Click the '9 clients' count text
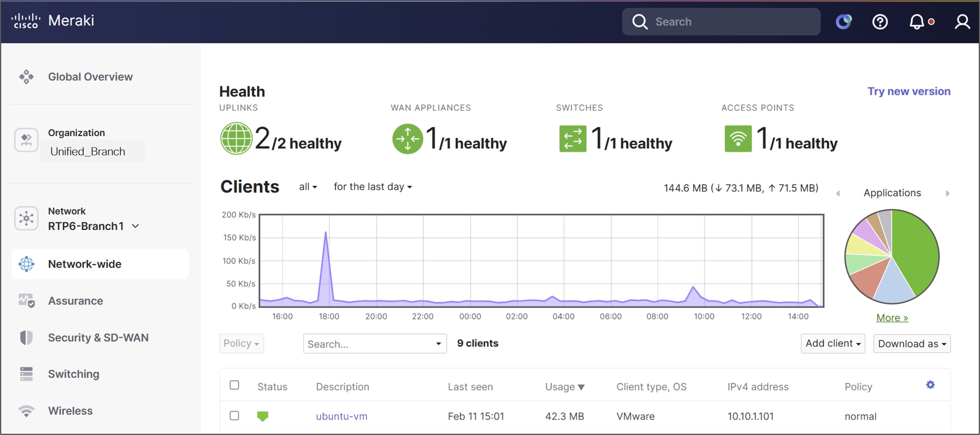 [478, 343]
